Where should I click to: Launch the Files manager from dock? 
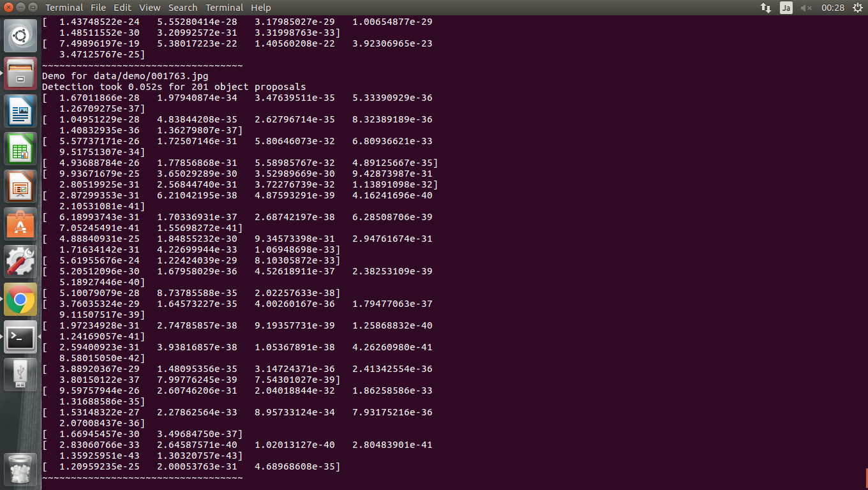tap(20, 73)
